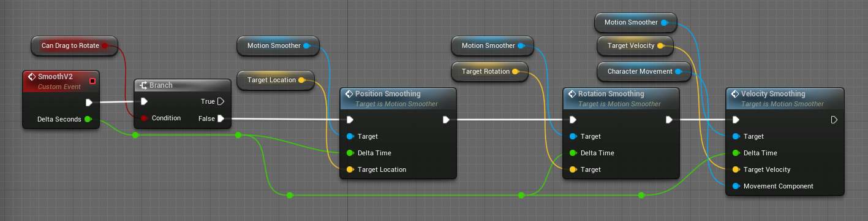868x221 pixels.
Task: Click Rotation Smoothing Delta Time pin
Action: (x=573, y=153)
